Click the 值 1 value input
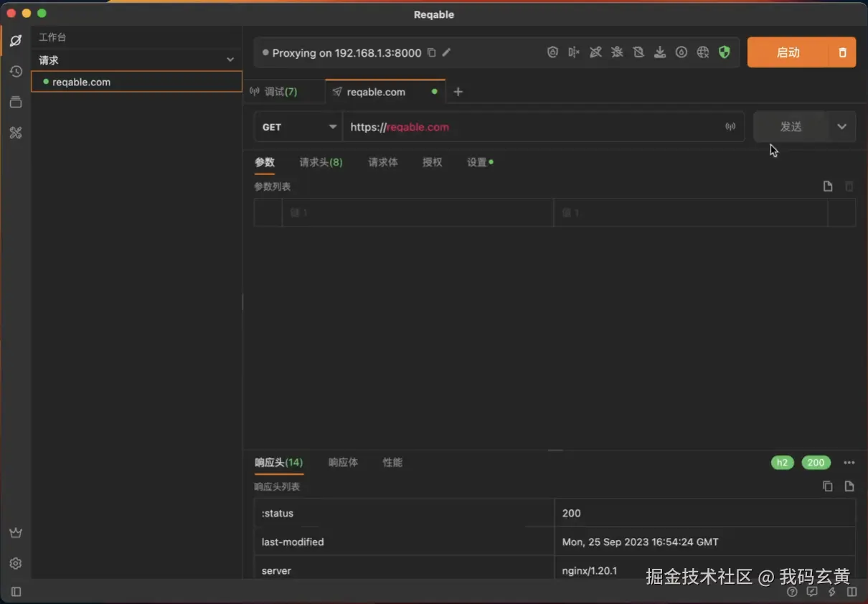The height and width of the screenshot is (604, 868). [691, 213]
